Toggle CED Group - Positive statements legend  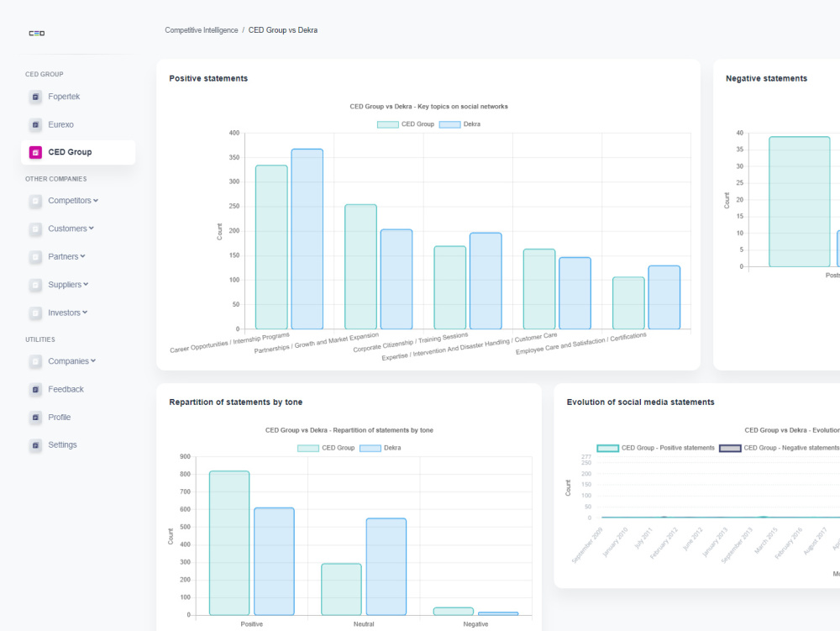point(656,448)
